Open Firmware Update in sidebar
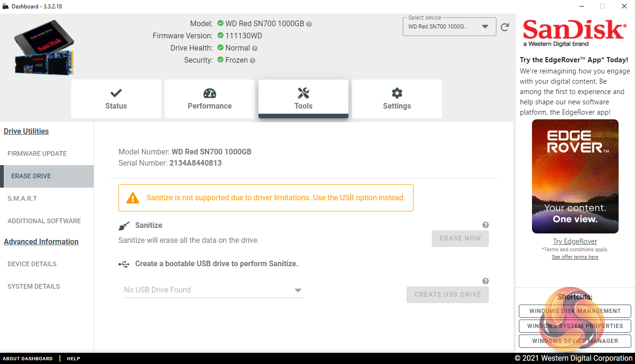Screen dimensions: 635x364 coord(47,153)
